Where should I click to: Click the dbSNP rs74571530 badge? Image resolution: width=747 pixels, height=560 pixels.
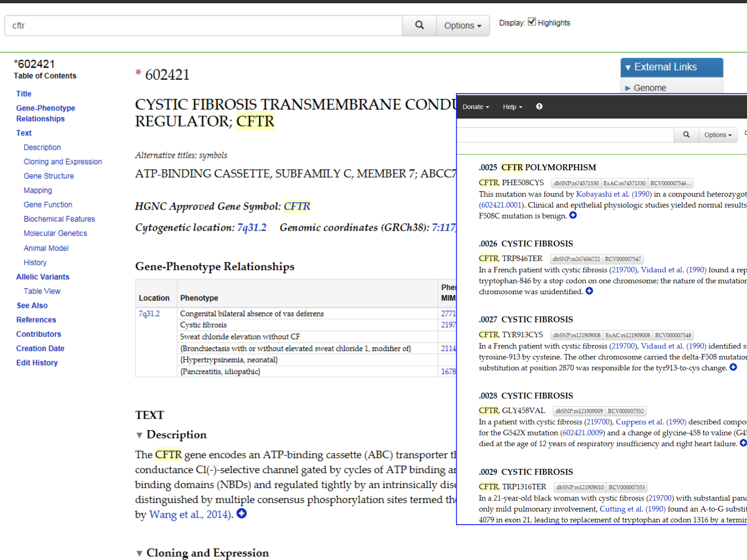(x=576, y=183)
